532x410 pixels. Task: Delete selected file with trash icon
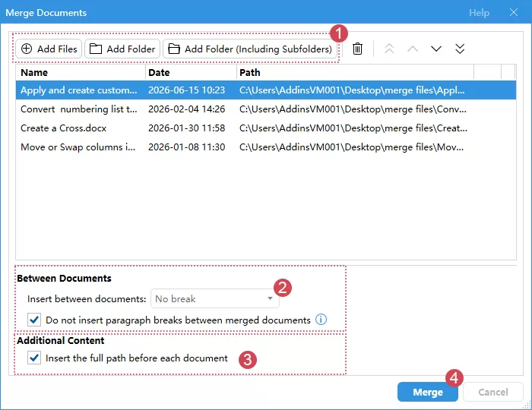point(357,49)
